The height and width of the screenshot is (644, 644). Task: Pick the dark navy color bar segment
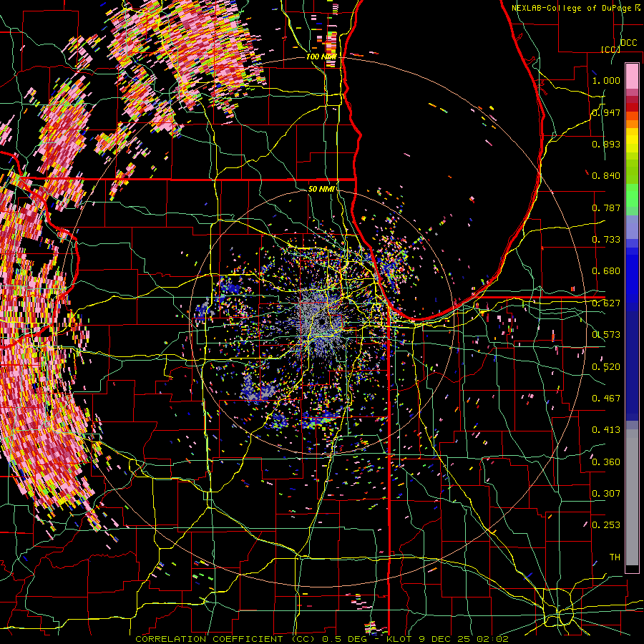coord(632,366)
